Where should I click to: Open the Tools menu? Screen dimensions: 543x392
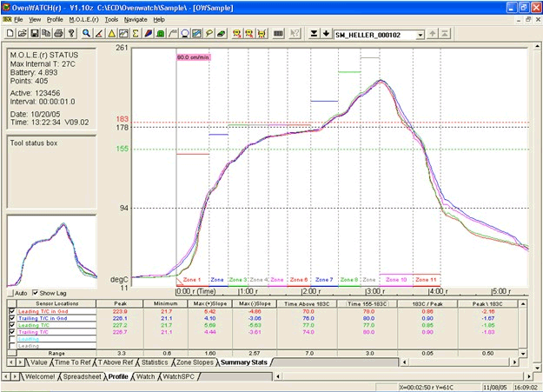pyautogui.click(x=111, y=20)
